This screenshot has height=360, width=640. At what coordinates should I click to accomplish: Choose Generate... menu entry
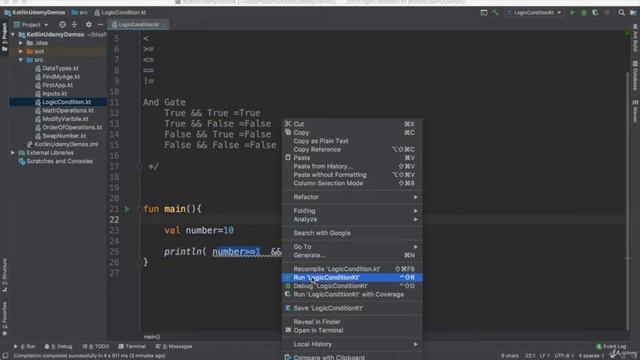[x=352, y=255]
